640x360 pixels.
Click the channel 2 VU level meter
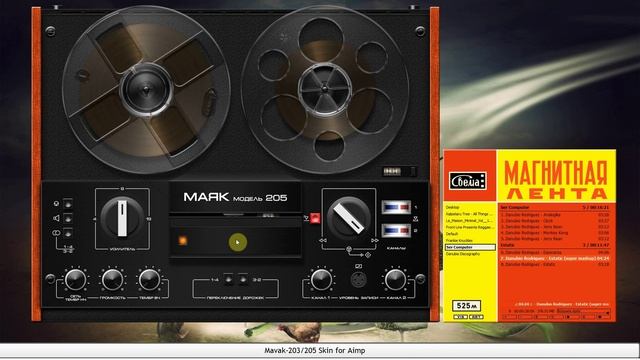tap(396, 231)
